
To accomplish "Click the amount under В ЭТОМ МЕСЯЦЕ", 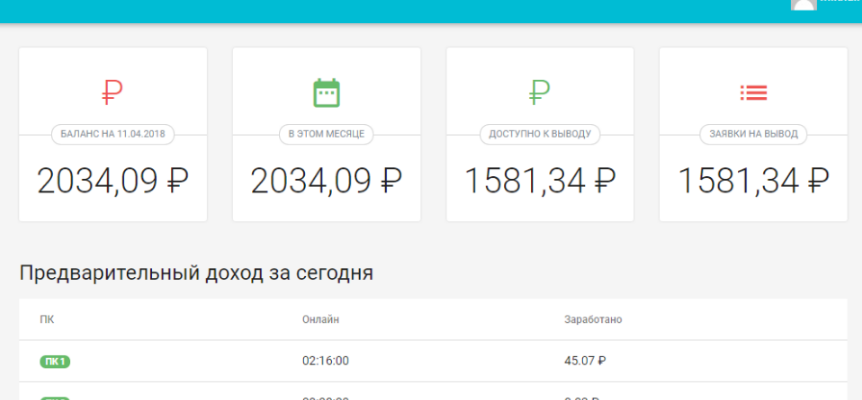I will point(326,181).
